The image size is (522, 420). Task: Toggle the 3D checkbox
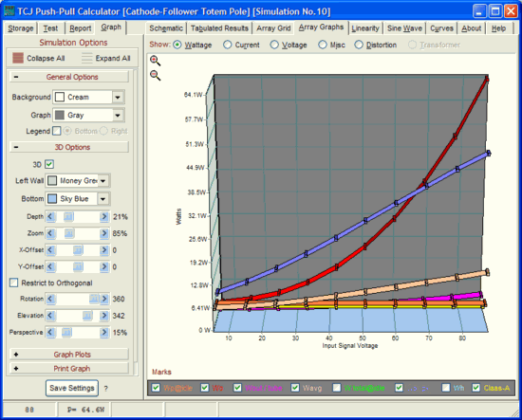(49, 164)
